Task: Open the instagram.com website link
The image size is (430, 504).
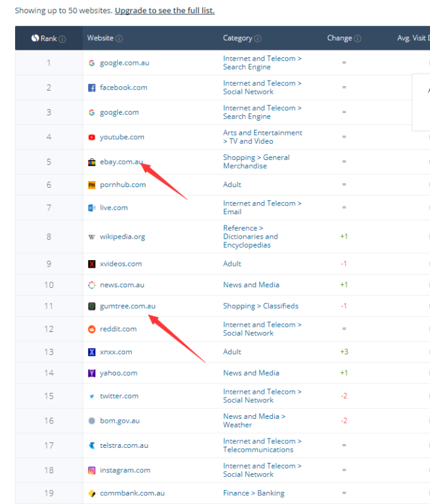Action: point(125,470)
